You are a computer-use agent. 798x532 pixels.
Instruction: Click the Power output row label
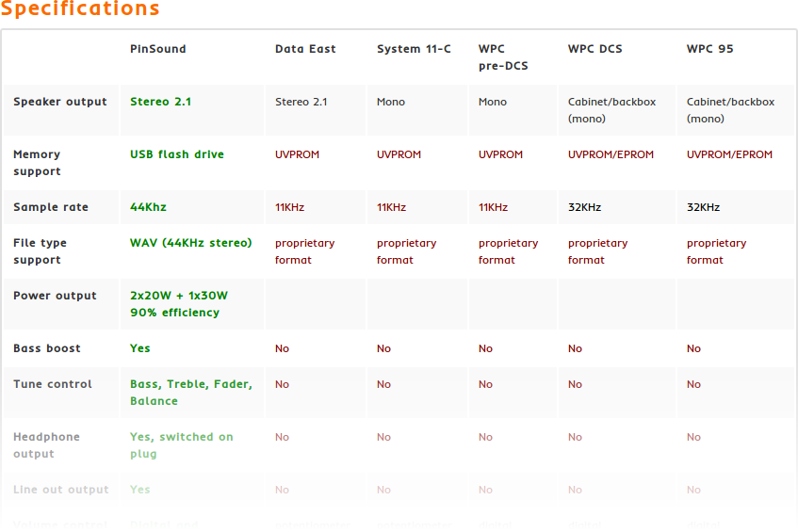[x=55, y=296]
